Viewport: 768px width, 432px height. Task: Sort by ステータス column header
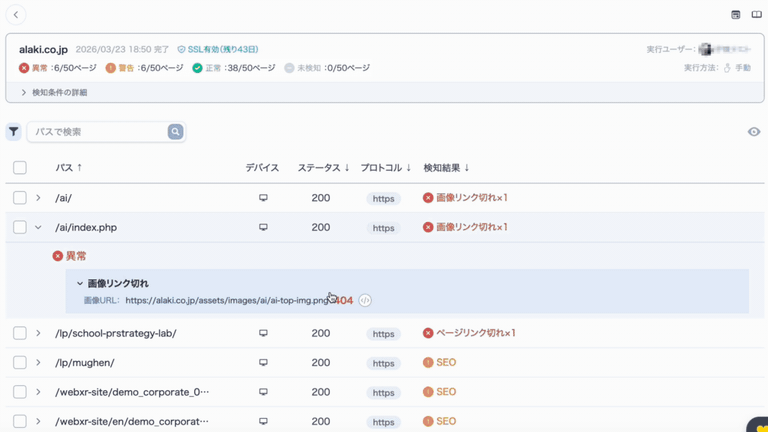point(323,168)
